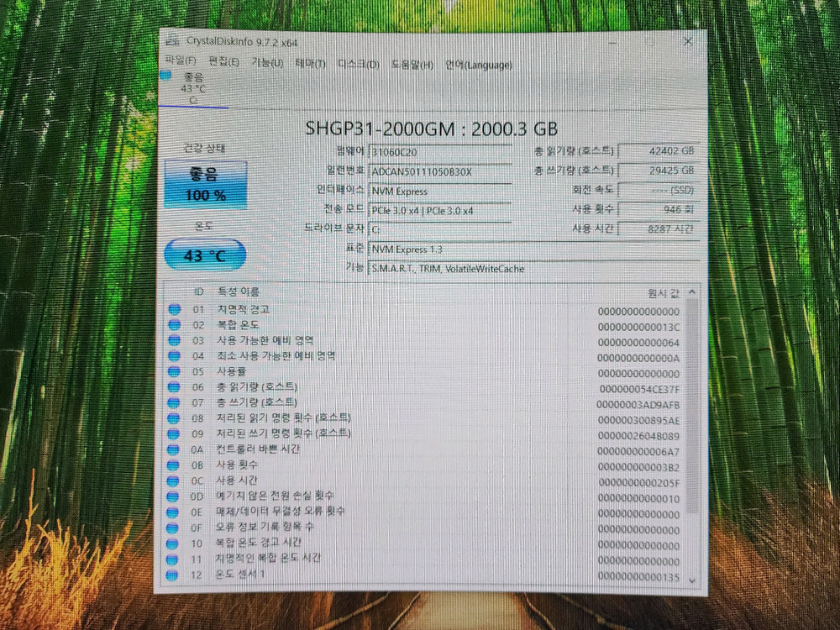This screenshot has height=630, width=840.
Task: Click the status icon for 0B 사용 횟수
Action: tap(172, 465)
